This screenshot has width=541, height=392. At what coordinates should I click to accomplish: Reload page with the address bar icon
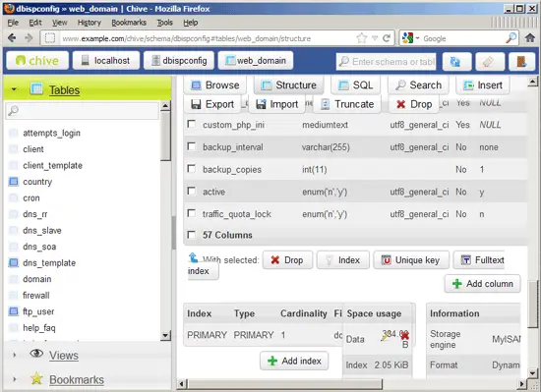(x=387, y=38)
